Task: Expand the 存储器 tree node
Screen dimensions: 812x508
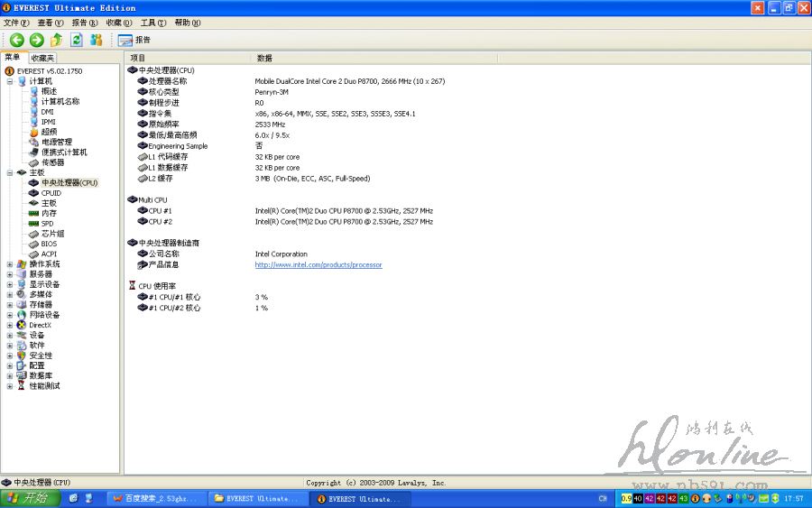Action: (9, 304)
